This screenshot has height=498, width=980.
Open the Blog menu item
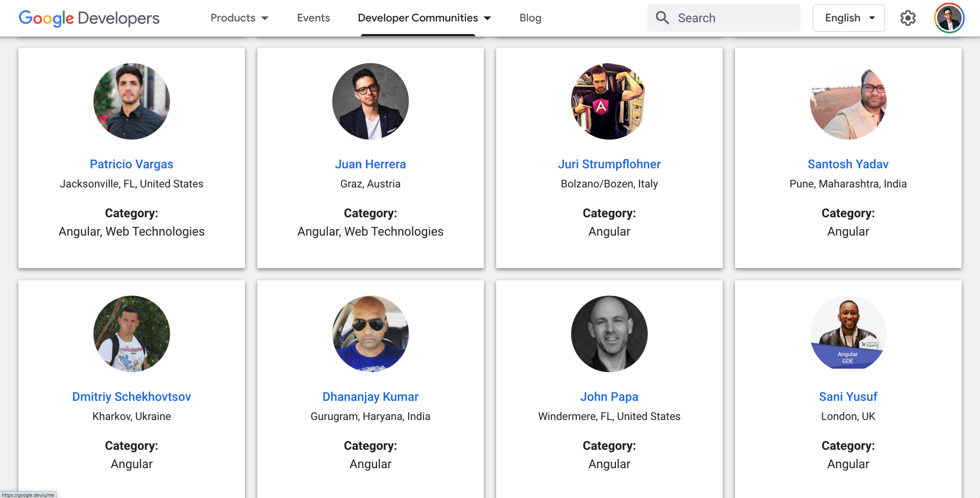[x=530, y=18]
